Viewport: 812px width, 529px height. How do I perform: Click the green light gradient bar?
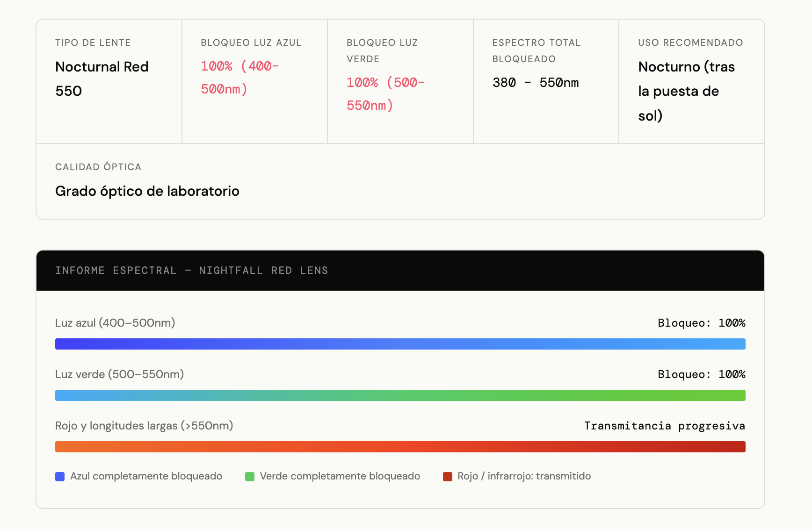[400, 395]
